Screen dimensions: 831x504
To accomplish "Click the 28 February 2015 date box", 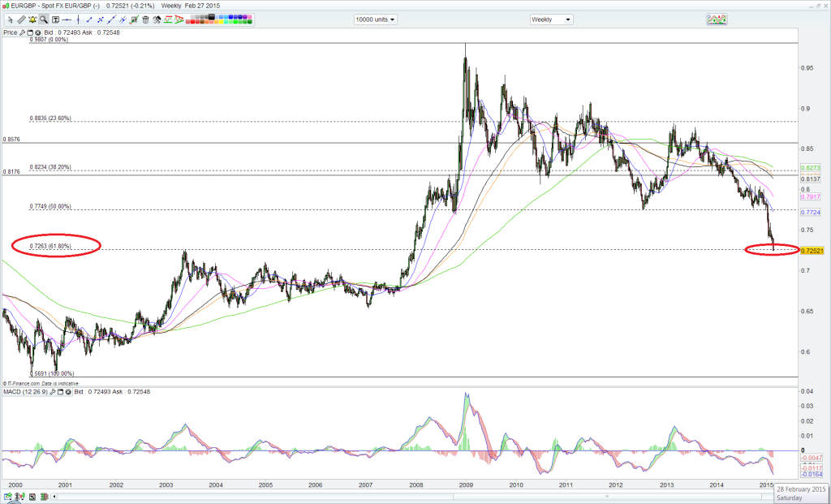I will [801, 493].
